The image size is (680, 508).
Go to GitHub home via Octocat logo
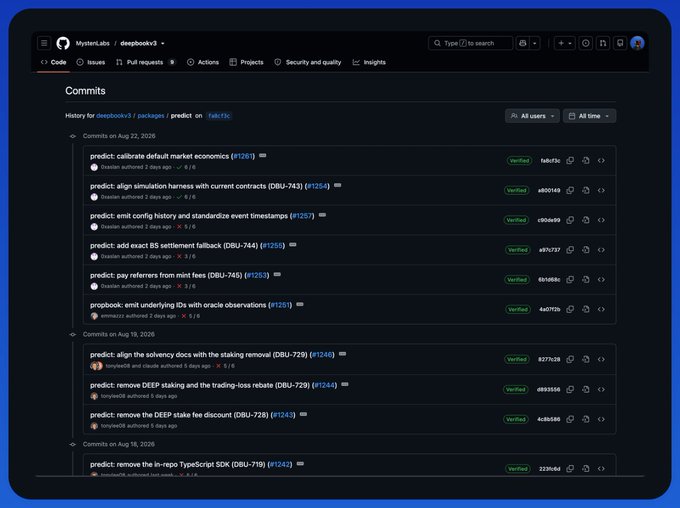coord(63,43)
